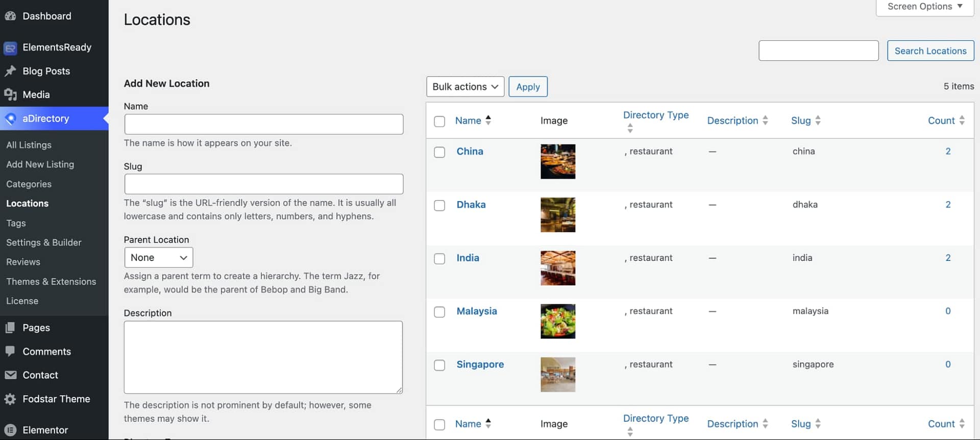
Task: Go to Settings & Builder submenu
Action: (x=44, y=242)
